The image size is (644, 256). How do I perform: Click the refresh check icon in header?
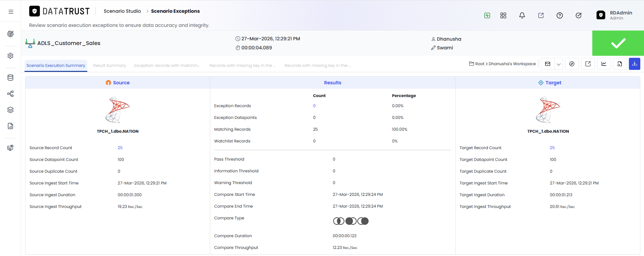click(x=579, y=15)
